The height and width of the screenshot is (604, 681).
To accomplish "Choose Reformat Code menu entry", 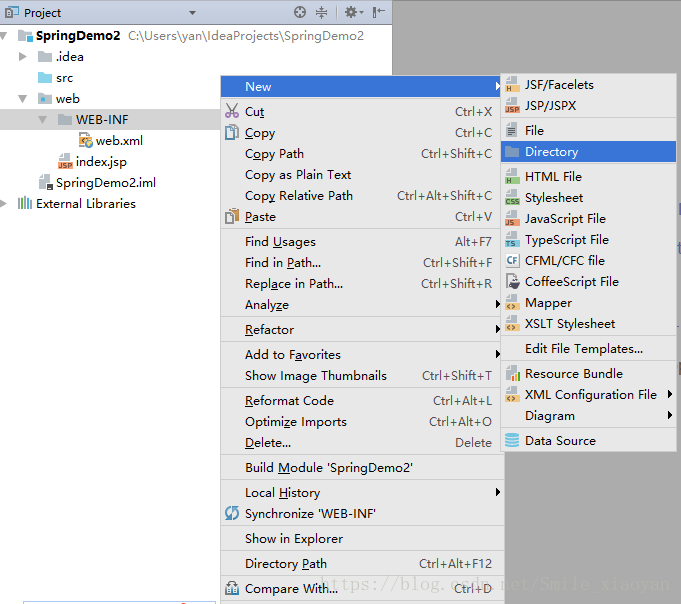I will tap(363, 400).
